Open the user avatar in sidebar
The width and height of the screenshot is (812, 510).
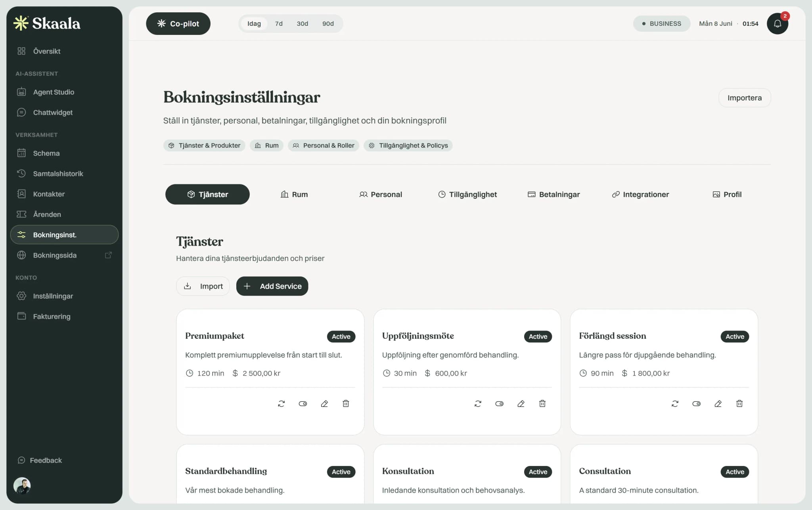22,485
